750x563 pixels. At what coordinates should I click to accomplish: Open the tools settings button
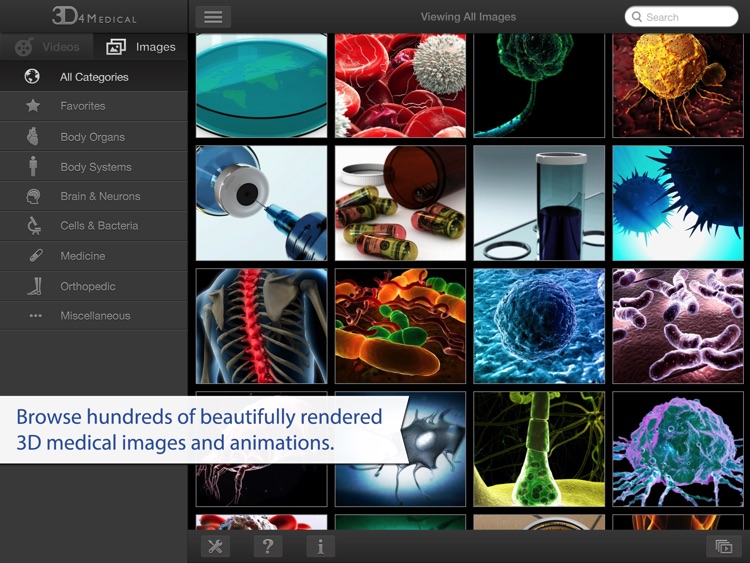coord(215,546)
